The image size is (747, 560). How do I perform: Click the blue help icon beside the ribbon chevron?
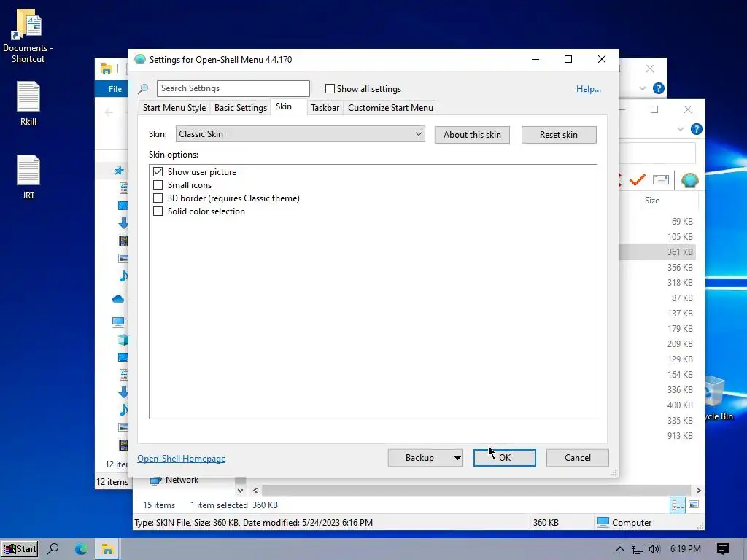[x=696, y=129]
